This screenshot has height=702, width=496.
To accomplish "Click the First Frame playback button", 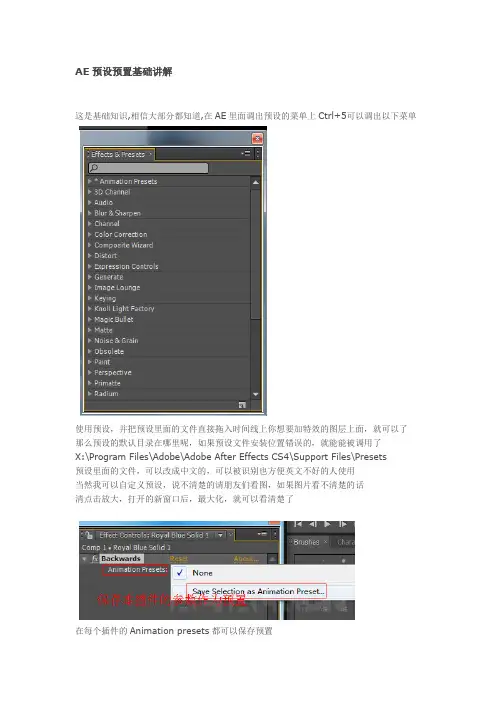I will [x=298, y=524].
